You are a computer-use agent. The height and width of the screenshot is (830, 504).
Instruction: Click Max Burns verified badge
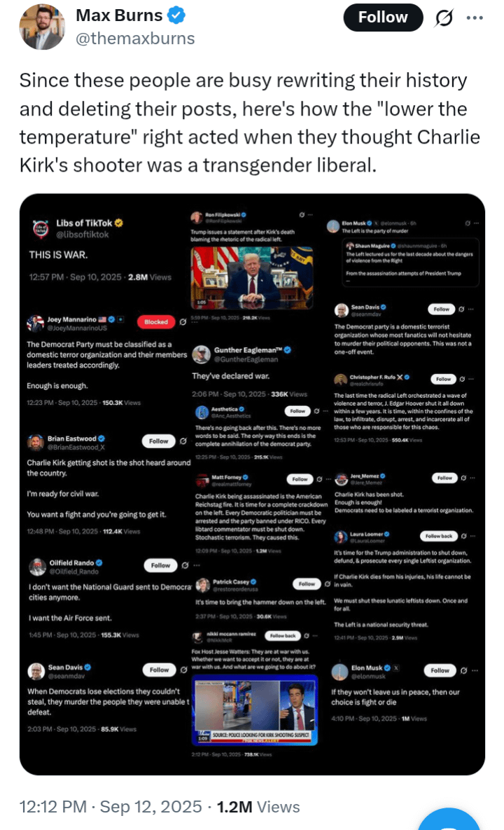coord(176,15)
